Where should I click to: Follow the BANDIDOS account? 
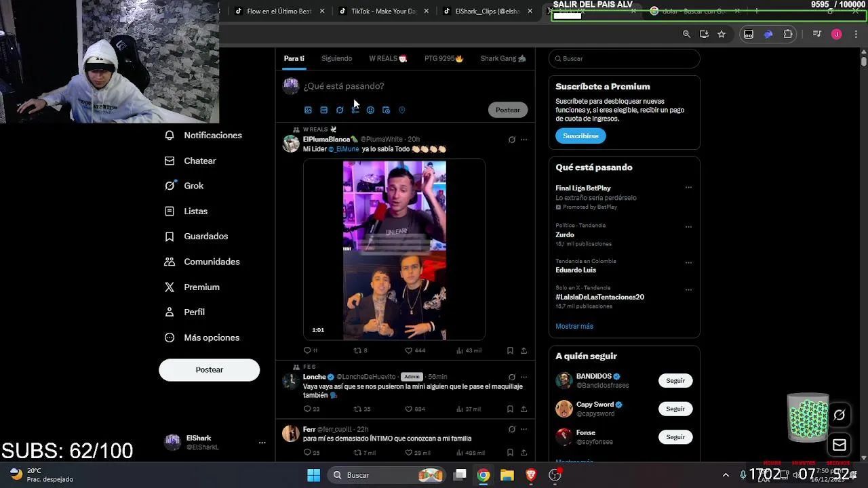tap(675, 380)
